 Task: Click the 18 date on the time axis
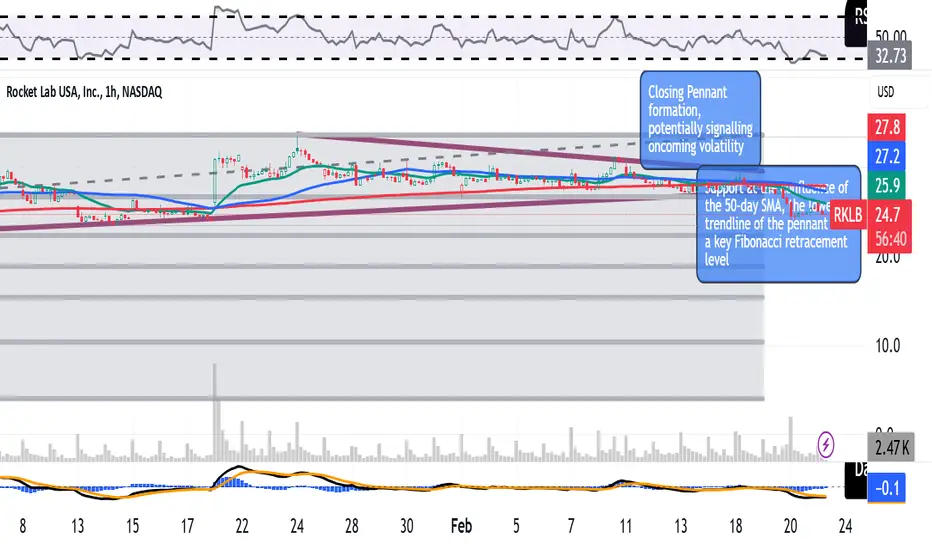735,526
